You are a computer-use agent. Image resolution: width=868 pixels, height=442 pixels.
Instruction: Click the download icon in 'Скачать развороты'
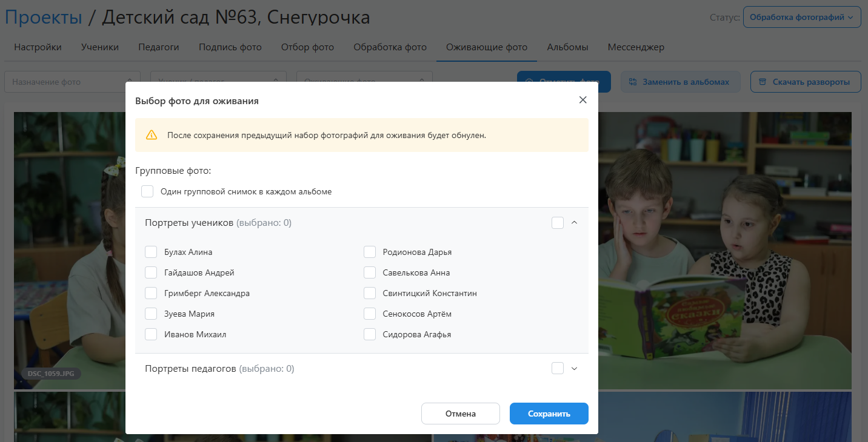point(763,82)
